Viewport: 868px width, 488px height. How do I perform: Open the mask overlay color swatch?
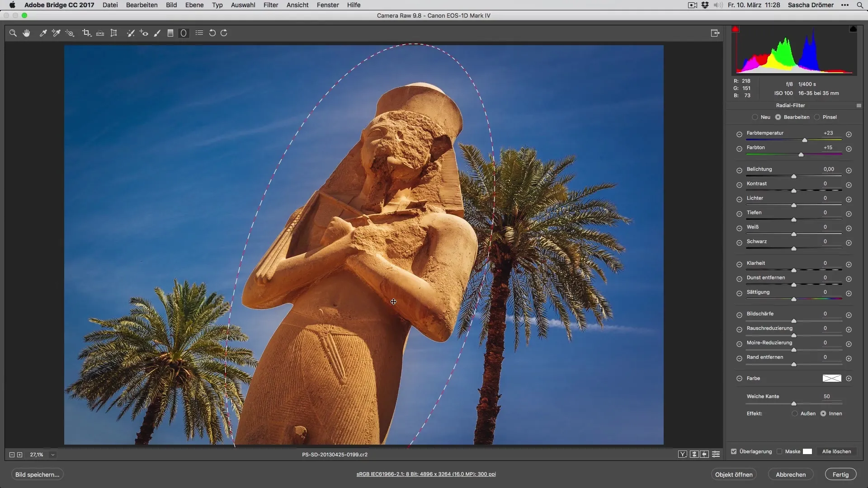pyautogui.click(x=807, y=451)
